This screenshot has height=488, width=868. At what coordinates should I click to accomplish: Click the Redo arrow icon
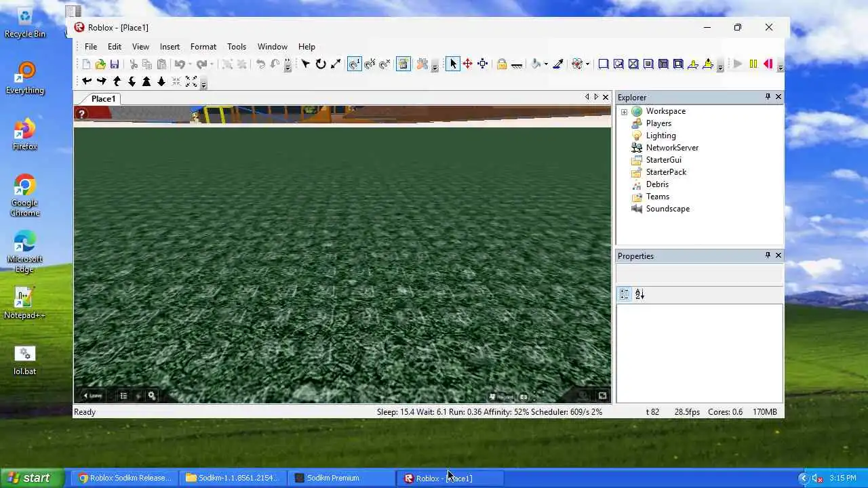coord(201,64)
